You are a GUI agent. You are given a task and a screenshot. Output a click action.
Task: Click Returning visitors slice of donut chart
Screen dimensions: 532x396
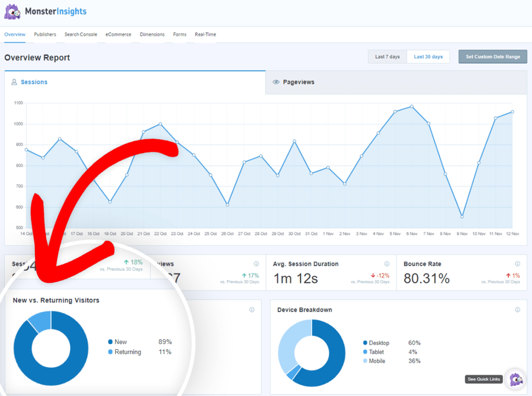point(42,320)
